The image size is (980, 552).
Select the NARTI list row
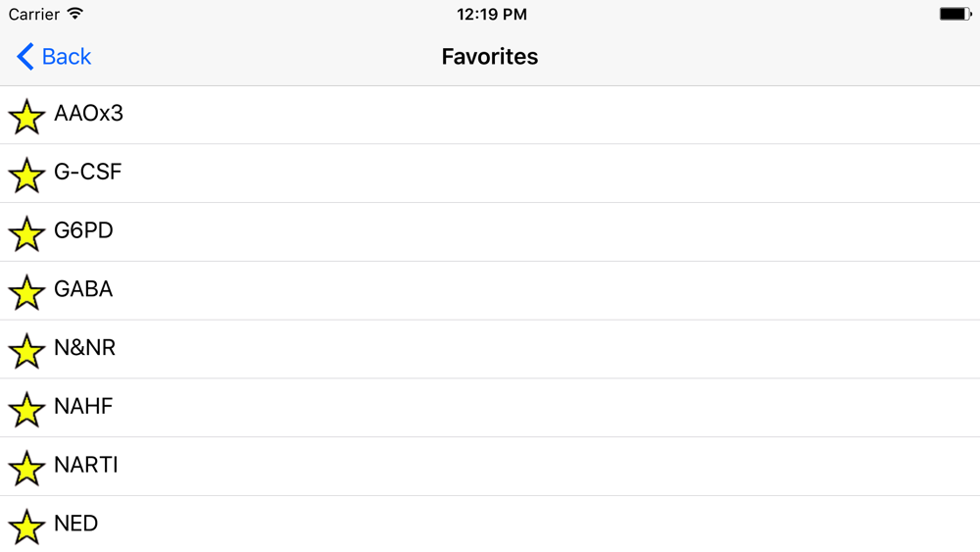point(490,467)
